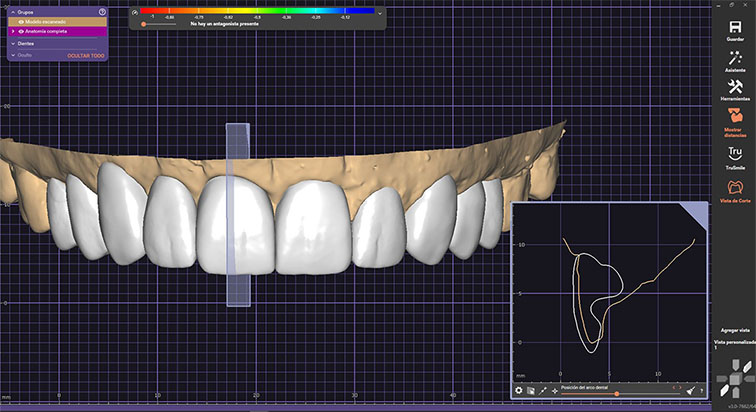Click the Guardar save icon
The height and width of the screenshot is (412, 756).
pos(734,25)
